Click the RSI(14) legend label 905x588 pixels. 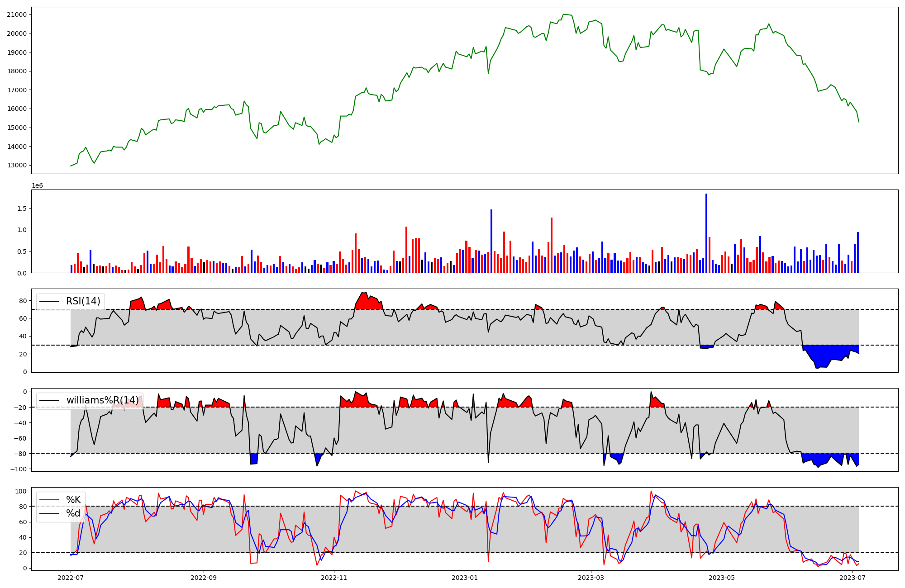83,301
